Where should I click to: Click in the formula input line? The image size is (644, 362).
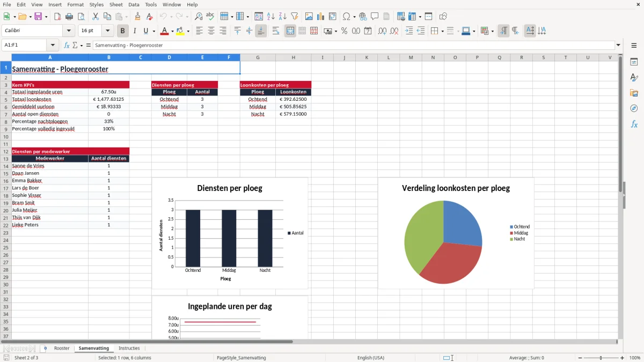coord(353,45)
